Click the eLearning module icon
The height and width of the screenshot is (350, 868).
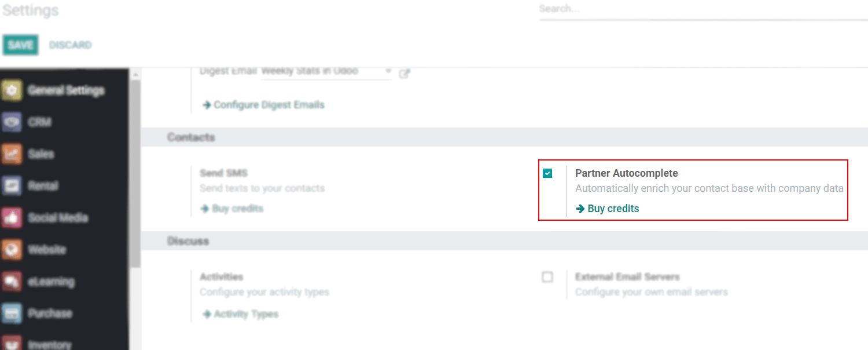pos(12,282)
